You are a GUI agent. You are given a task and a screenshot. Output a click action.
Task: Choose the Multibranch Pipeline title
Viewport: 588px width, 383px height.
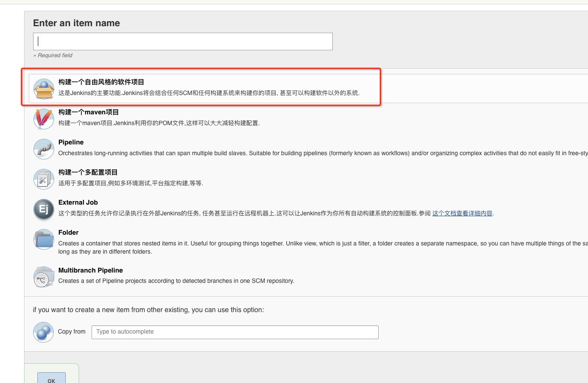click(x=91, y=270)
